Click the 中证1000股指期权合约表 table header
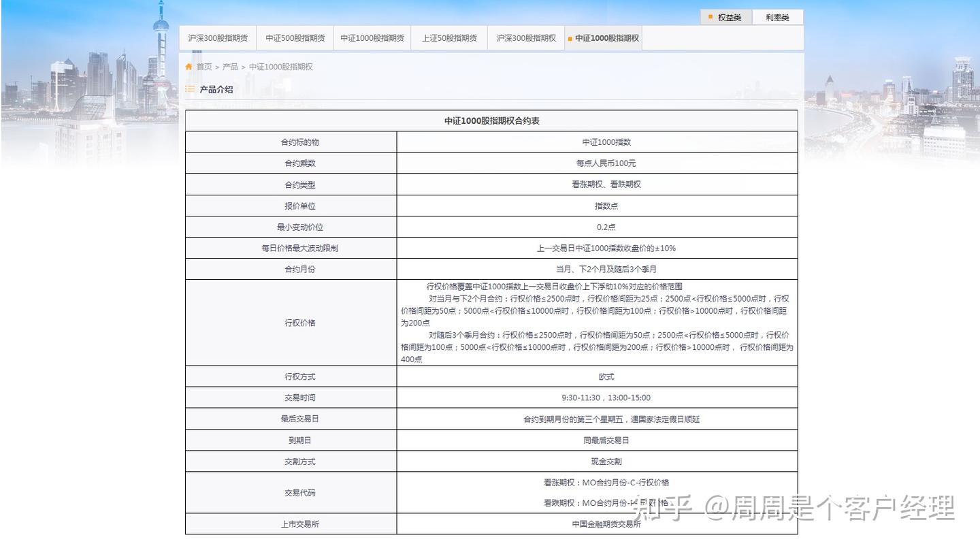980x548 pixels. (491, 120)
